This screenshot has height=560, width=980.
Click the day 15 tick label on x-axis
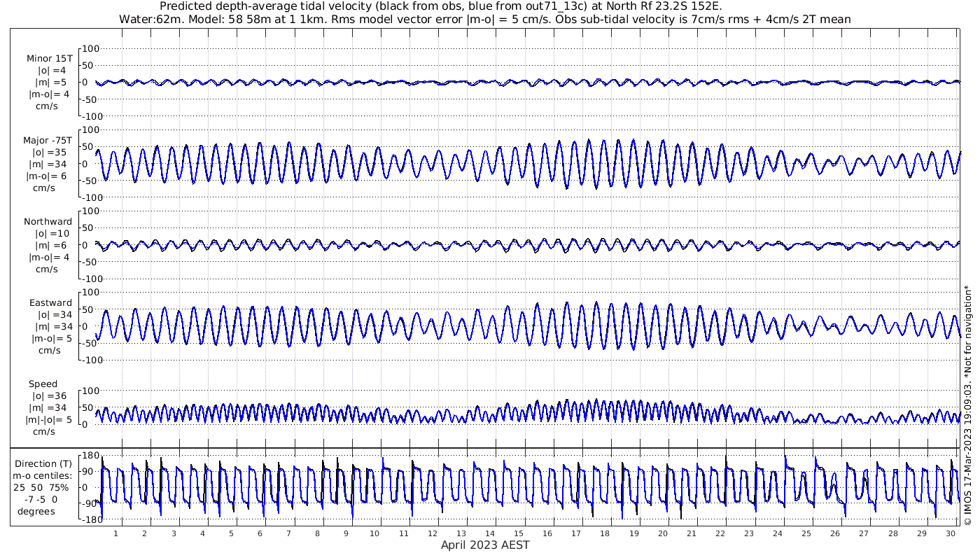click(519, 533)
